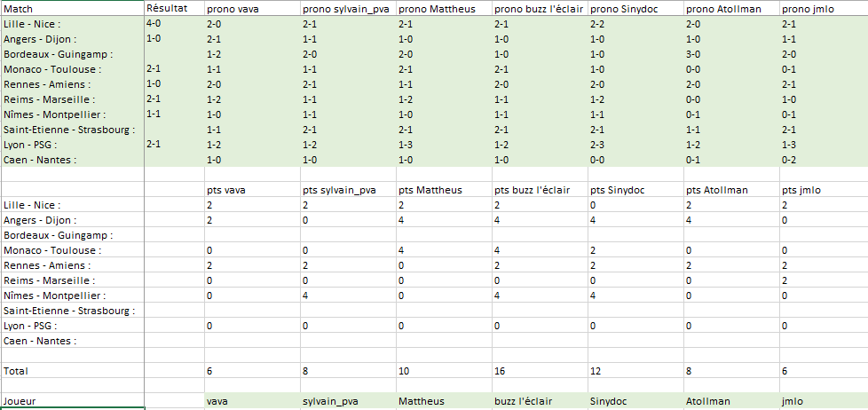Select the "pts Atollman" header cell
The image size is (868, 410).
(x=717, y=190)
